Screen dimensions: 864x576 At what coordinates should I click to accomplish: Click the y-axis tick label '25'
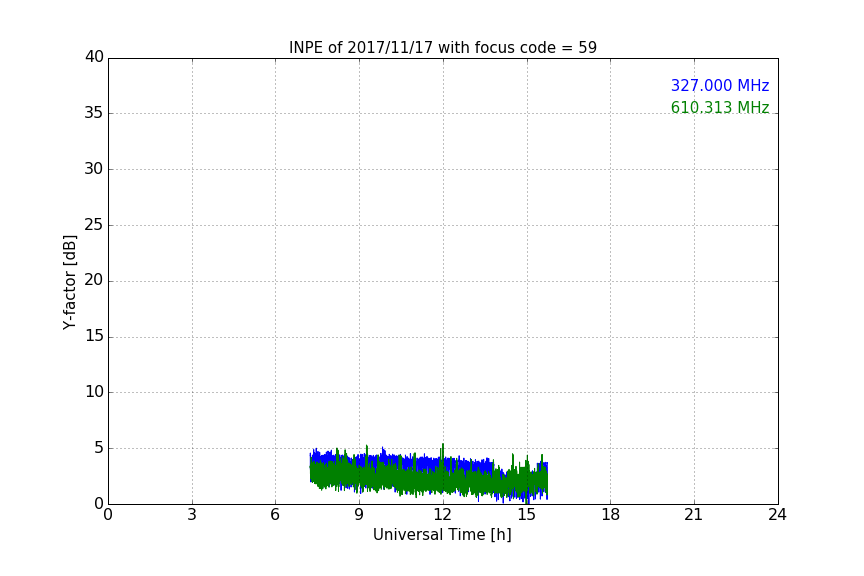[94, 224]
